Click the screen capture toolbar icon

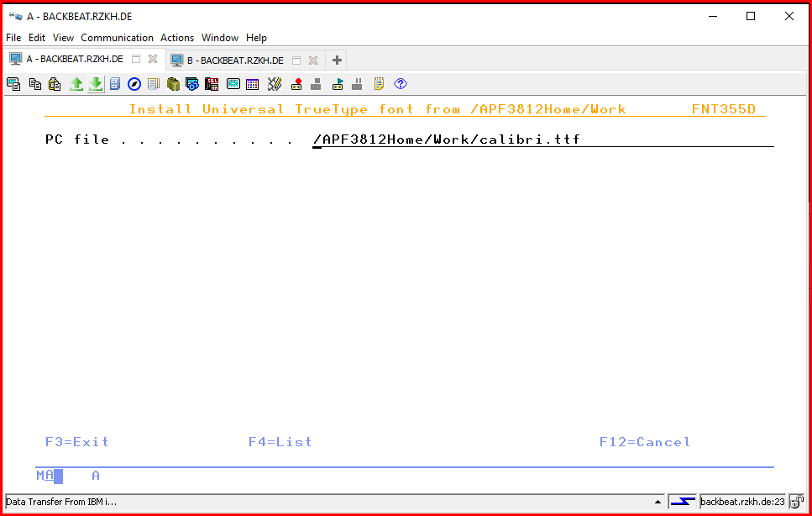[14, 84]
